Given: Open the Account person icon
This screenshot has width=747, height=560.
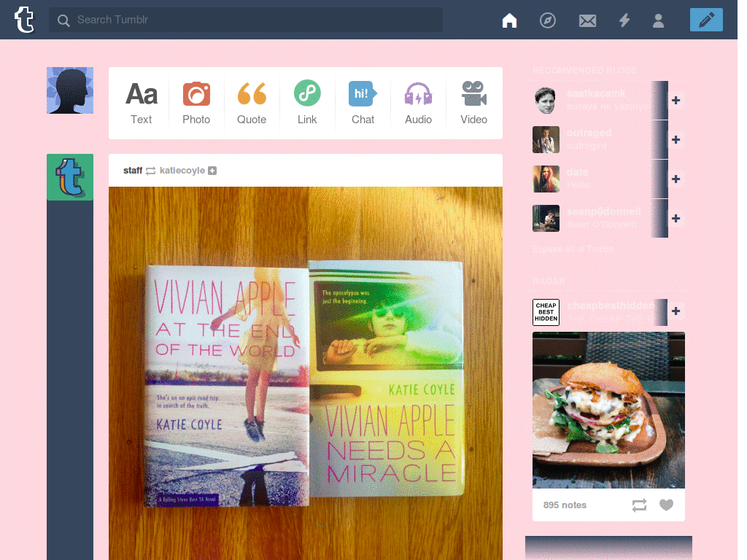Looking at the screenshot, I should 659,20.
